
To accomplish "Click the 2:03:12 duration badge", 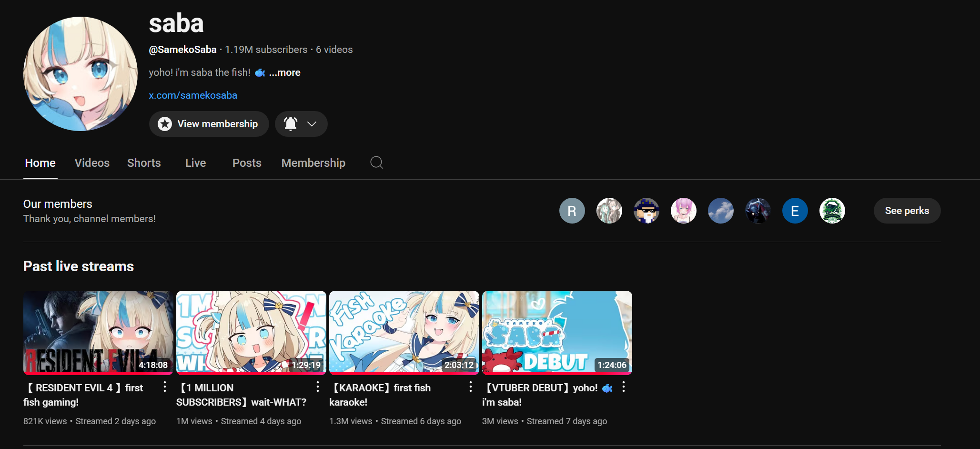I will pos(459,365).
